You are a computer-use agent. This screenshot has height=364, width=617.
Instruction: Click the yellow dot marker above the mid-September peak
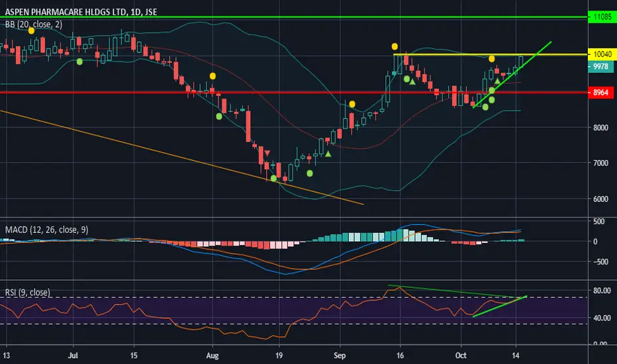pyautogui.click(x=395, y=46)
